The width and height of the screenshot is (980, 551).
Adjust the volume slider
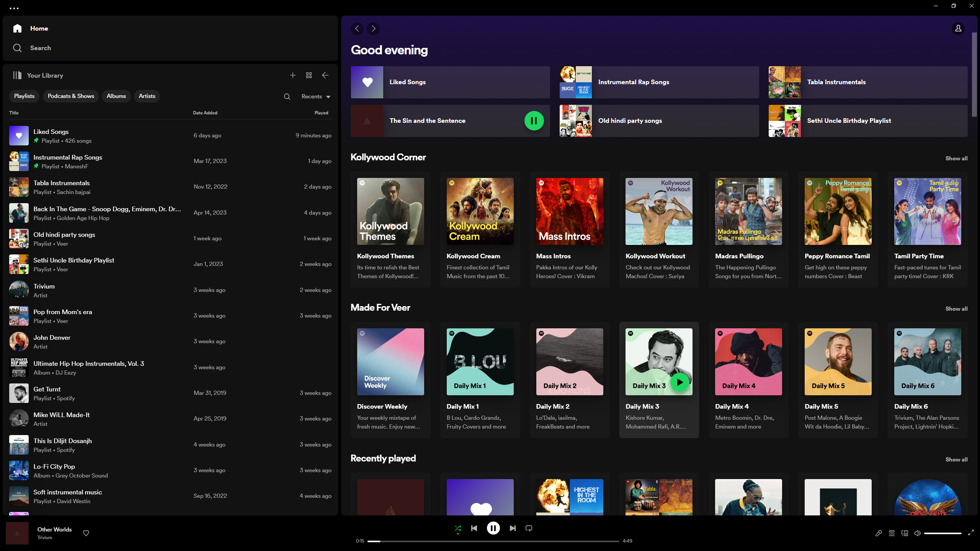click(942, 533)
